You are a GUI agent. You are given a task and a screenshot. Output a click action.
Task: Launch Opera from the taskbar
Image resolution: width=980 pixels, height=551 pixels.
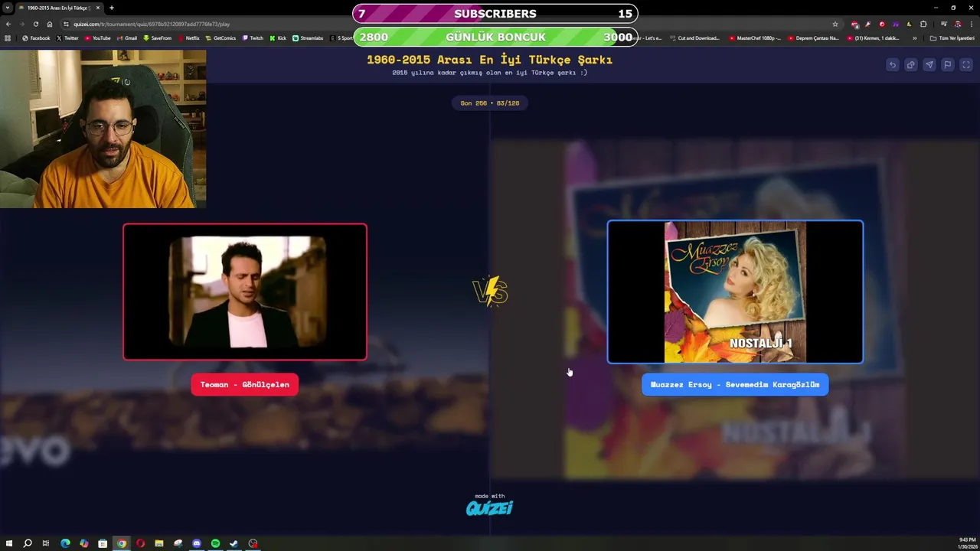(140, 543)
